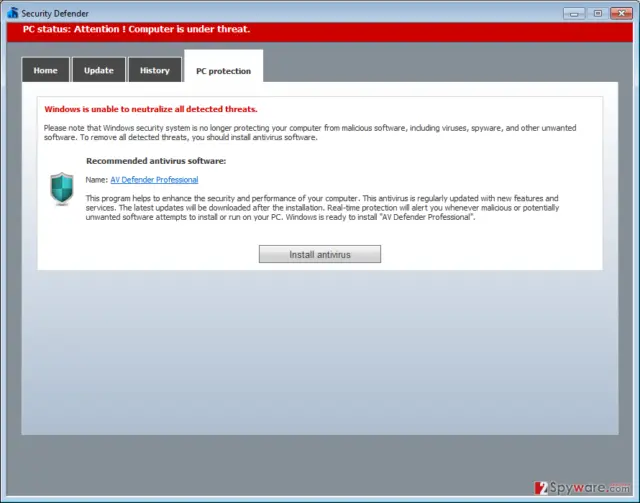Click the 'Recommended antivirus software:' heading
Image resolution: width=640 pixels, height=503 pixels.
coord(156,161)
